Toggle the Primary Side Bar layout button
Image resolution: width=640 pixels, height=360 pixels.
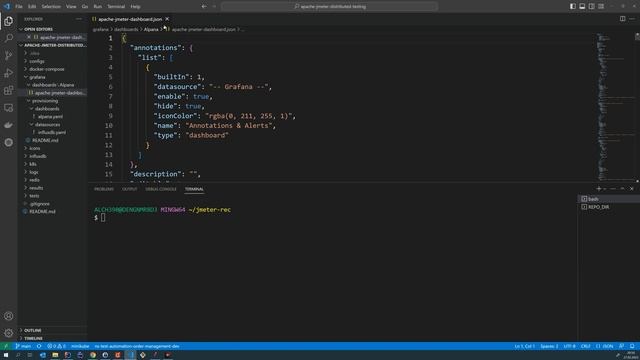[x=573, y=7]
